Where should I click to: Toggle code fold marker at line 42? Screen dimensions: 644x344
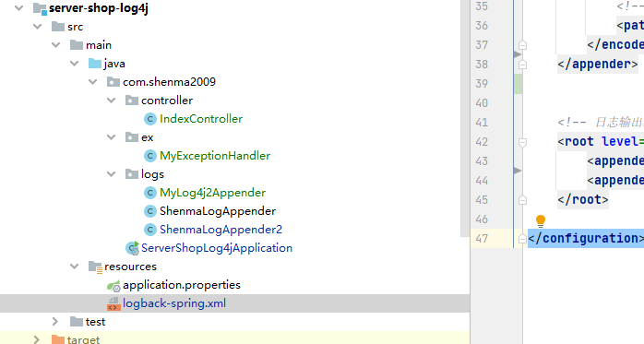pyautogui.click(x=522, y=142)
